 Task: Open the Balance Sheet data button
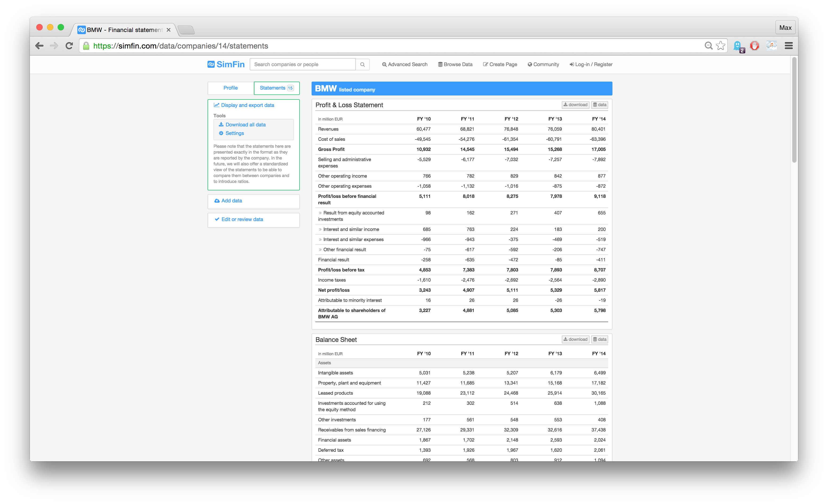pos(599,339)
